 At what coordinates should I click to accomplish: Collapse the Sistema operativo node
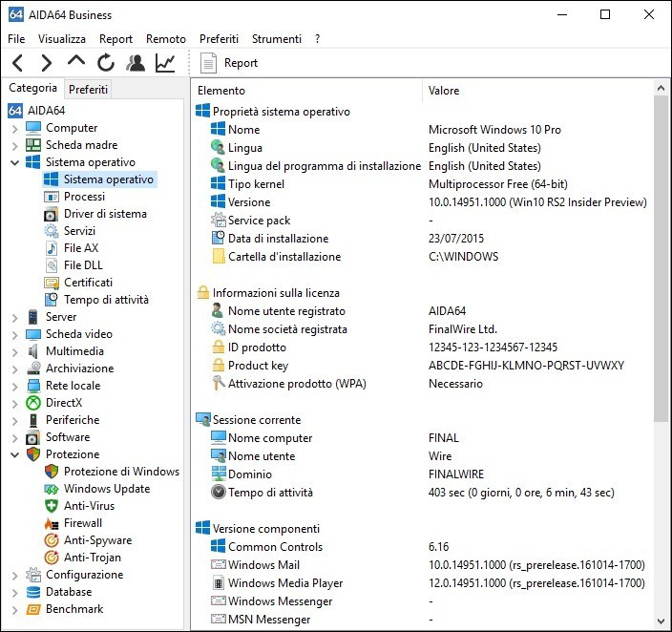pyautogui.click(x=15, y=162)
